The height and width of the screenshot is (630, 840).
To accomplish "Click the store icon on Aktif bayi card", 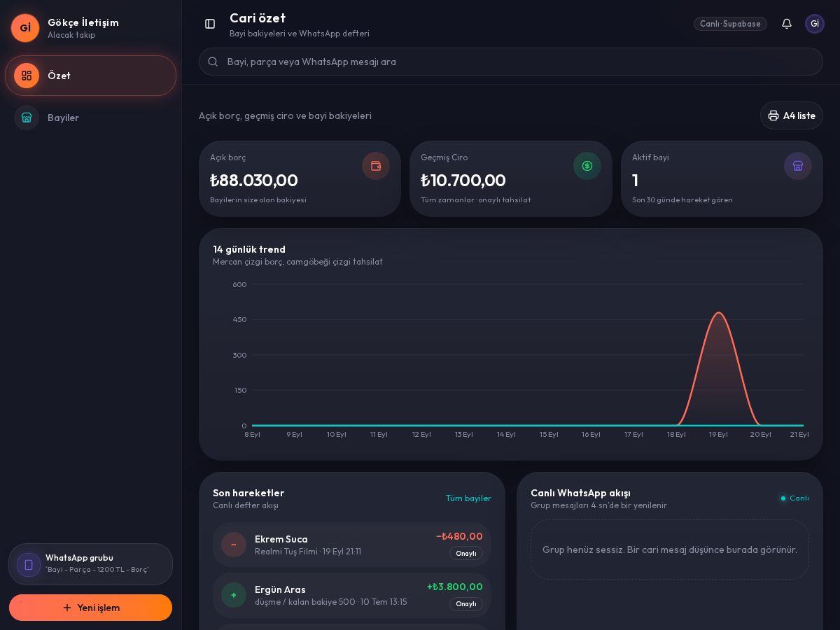I will (x=798, y=166).
